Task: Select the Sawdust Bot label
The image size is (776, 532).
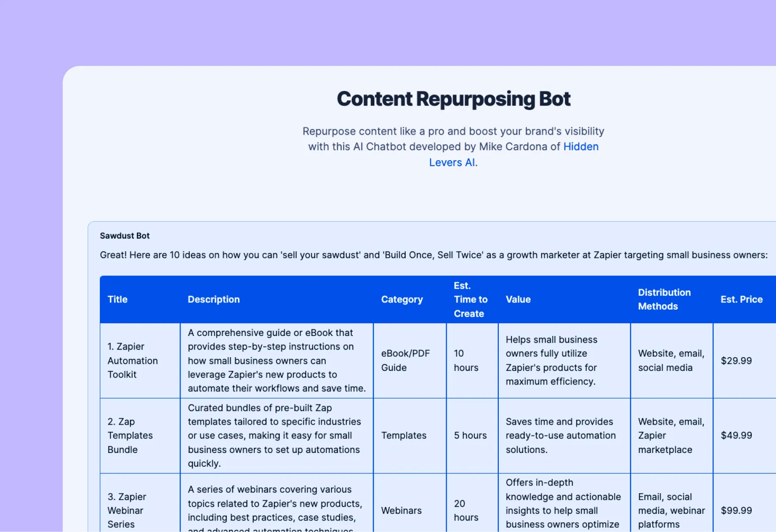Action: click(x=125, y=236)
